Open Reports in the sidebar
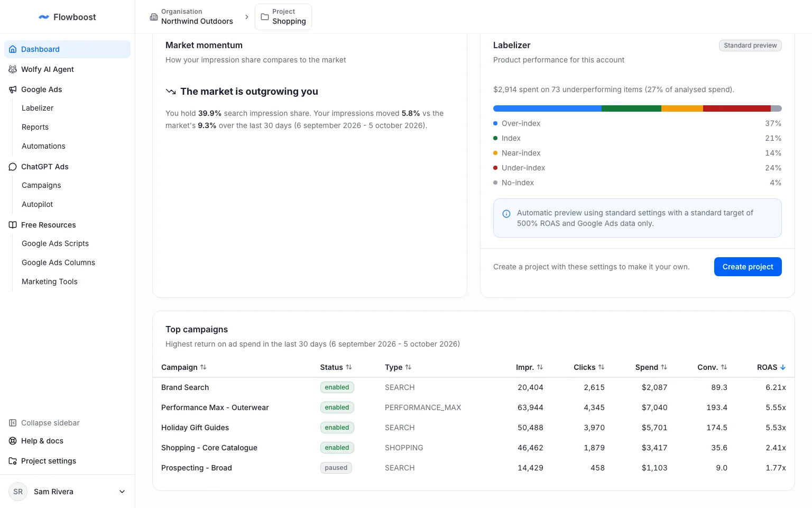 tap(35, 127)
